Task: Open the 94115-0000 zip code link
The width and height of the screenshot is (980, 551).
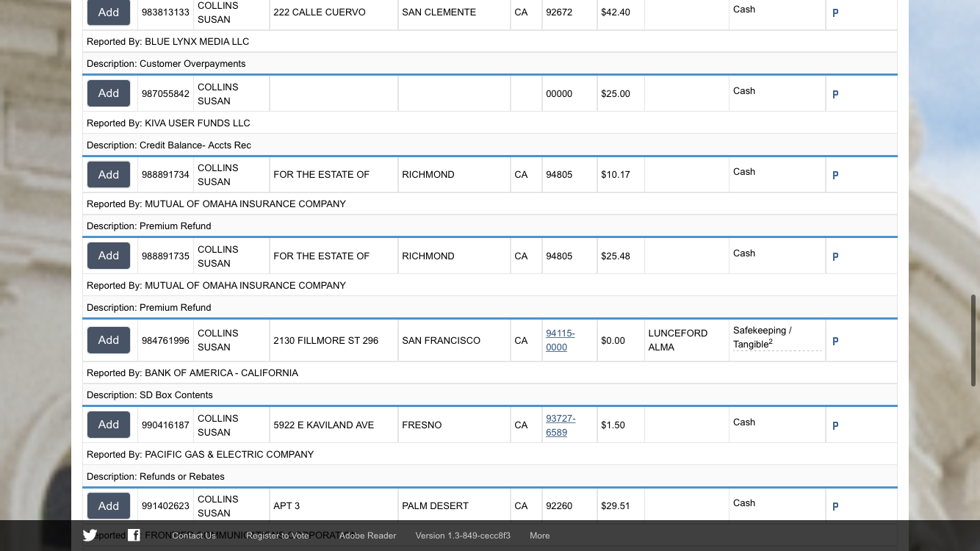Action: (x=561, y=340)
